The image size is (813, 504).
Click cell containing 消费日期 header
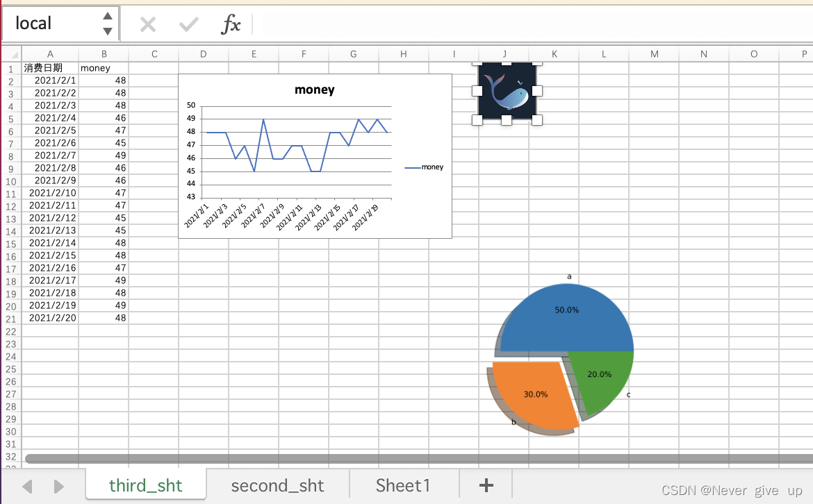coord(50,68)
